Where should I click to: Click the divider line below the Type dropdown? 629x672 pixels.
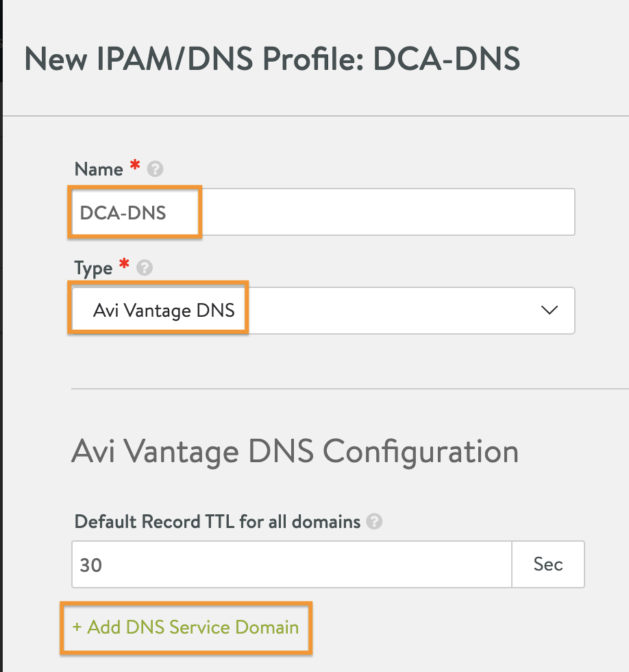(350, 389)
